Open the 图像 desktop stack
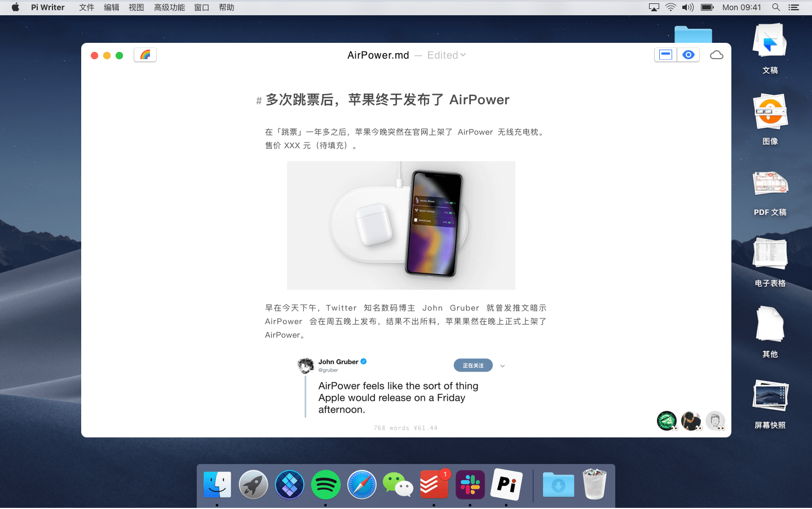Screen dimensions: 812x509 tap(770, 120)
